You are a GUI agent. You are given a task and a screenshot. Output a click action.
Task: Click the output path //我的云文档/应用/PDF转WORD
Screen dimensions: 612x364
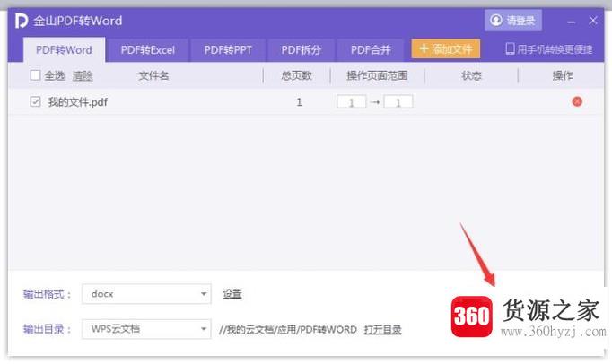[x=288, y=330]
